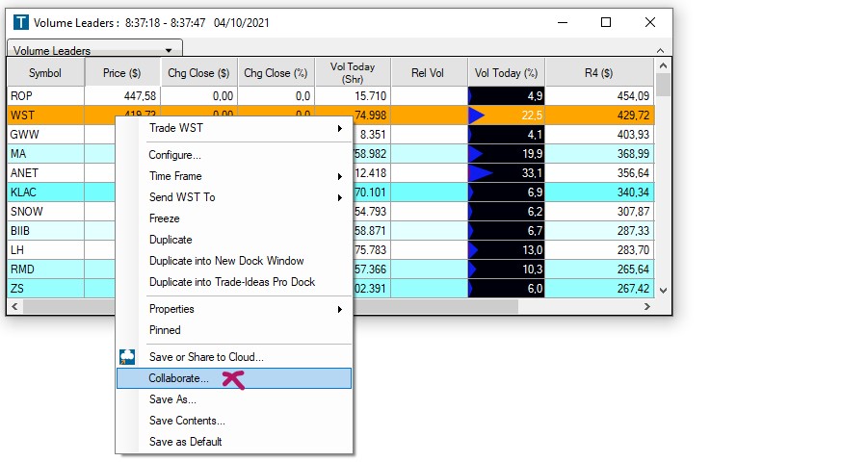Click the vertical scrollbar of the table
Screen dimensions: 868x462
pos(663,183)
